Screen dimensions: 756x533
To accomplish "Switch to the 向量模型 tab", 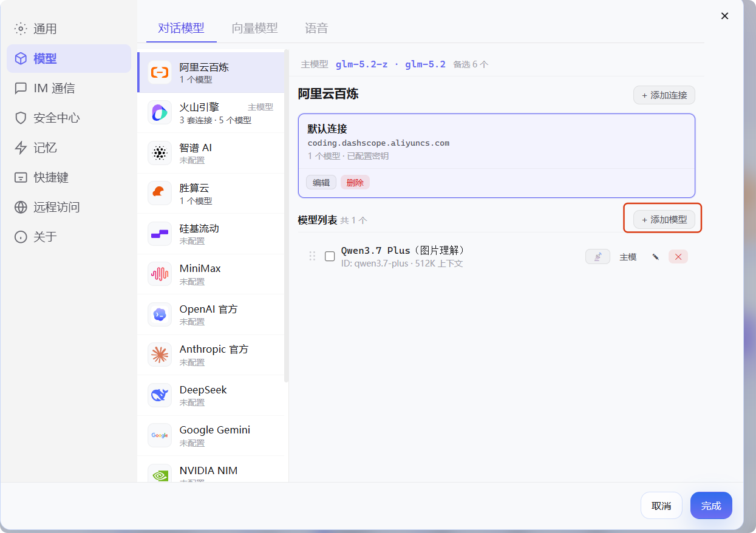I will click(254, 28).
